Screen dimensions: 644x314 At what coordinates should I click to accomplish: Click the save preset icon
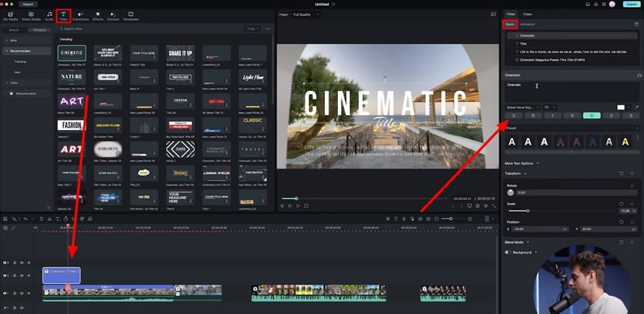[x=636, y=24]
